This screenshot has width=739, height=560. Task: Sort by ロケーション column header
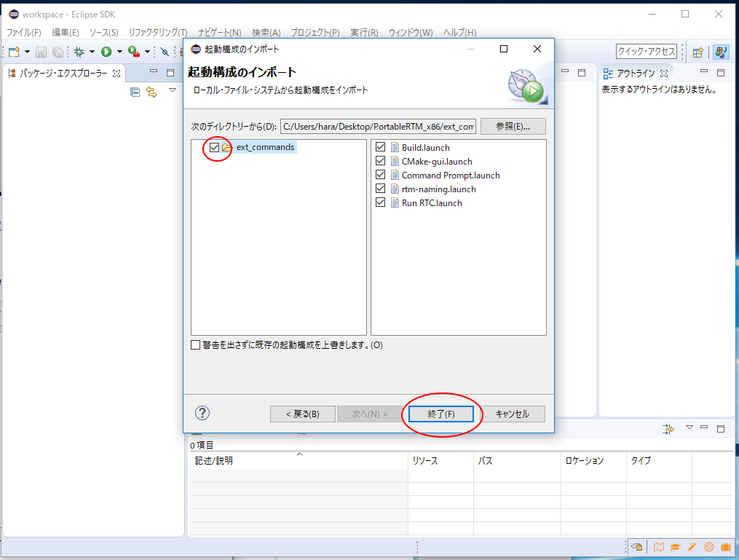[x=593, y=460]
